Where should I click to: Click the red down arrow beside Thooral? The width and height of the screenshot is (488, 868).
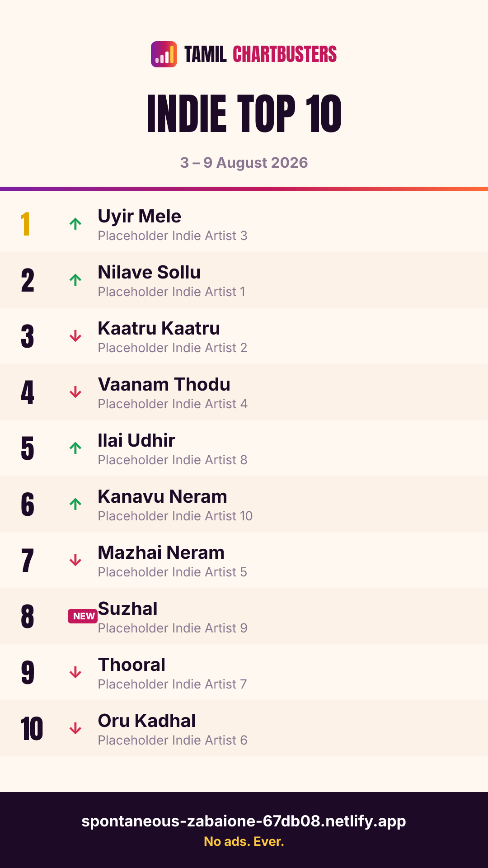tap(75, 672)
